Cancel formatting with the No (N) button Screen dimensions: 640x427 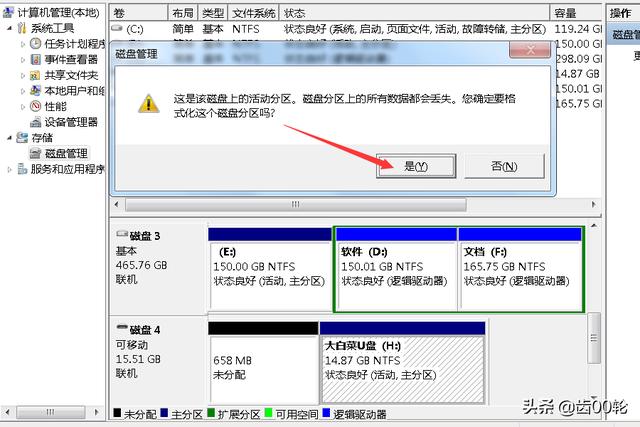click(504, 166)
